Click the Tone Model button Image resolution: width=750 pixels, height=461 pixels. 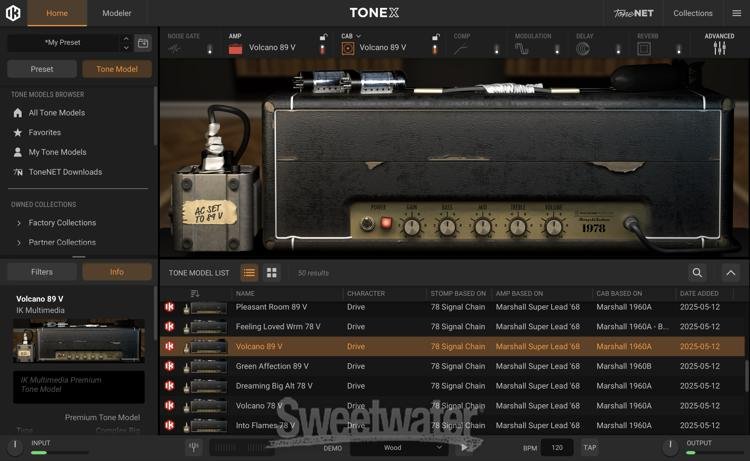[117, 69]
